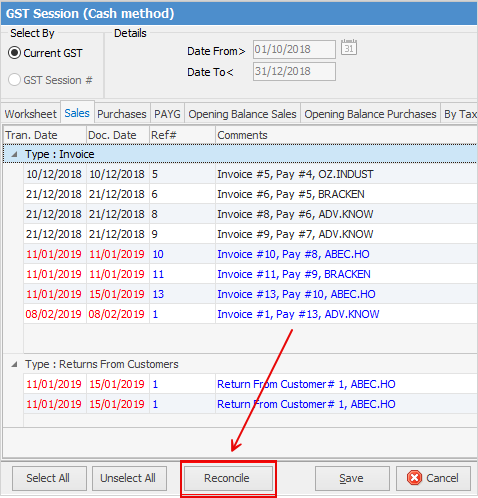Select the Current GST radio button
478x498 pixels.
tap(14, 53)
